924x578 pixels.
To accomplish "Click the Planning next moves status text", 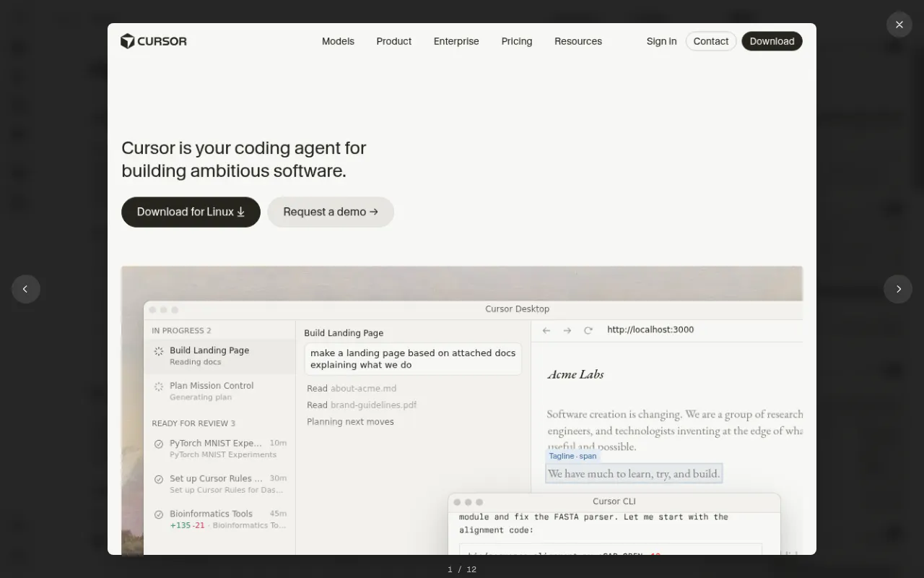I will pyautogui.click(x=350, y=422).
